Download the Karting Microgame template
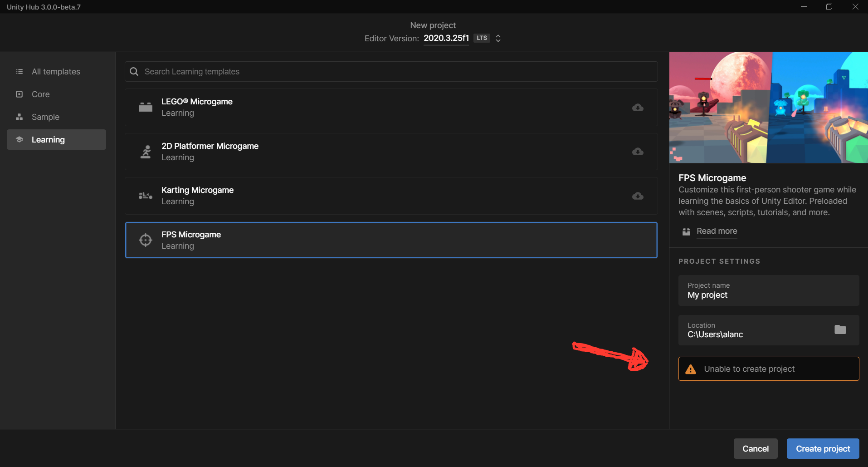 pyautogui.click(x=638, y=196)
